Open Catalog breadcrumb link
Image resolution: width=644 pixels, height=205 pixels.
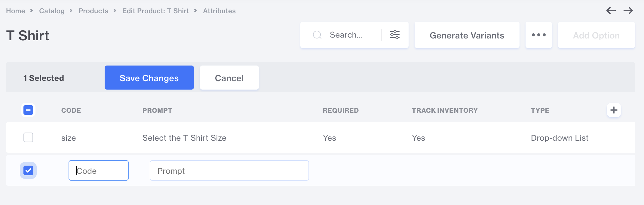pos(52,11)
